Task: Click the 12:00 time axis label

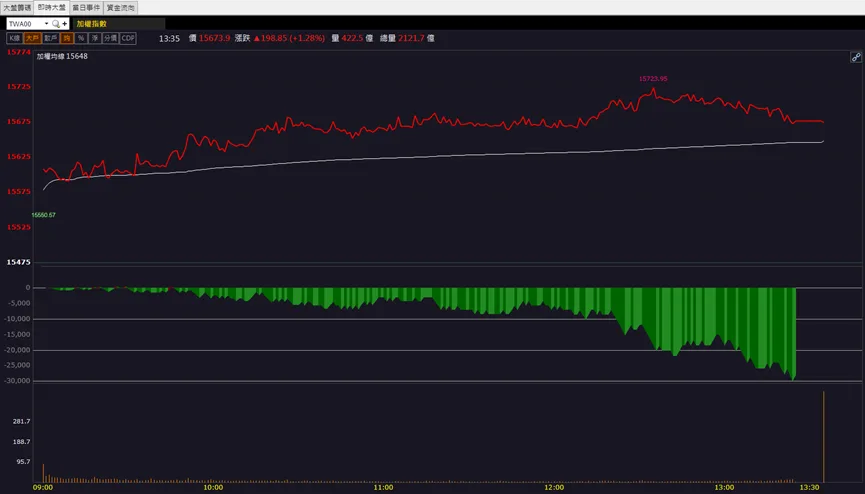Action: coord(554,487)
